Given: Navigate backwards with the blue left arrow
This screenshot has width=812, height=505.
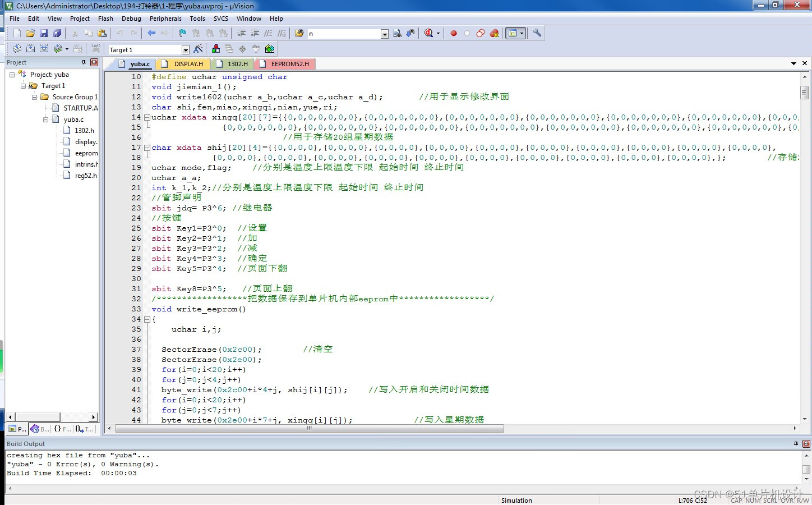Looking at the screenshot, I should pos(151,33).
